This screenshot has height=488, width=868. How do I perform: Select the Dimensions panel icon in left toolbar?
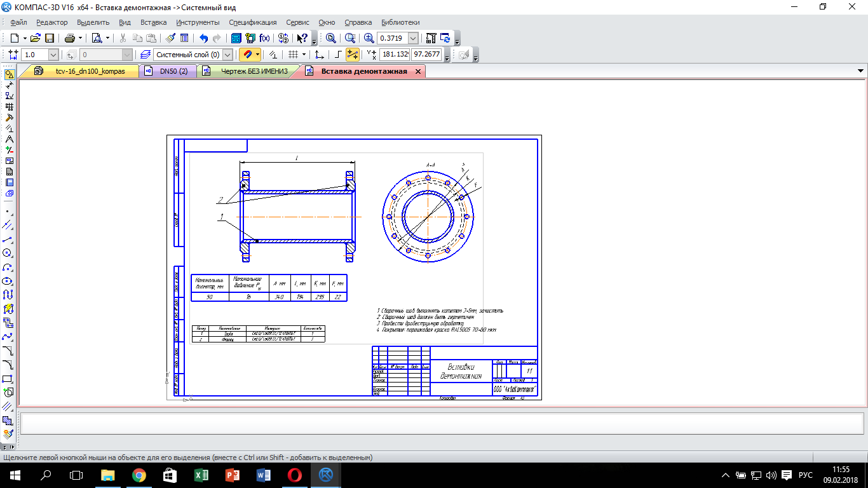point(9,85)
